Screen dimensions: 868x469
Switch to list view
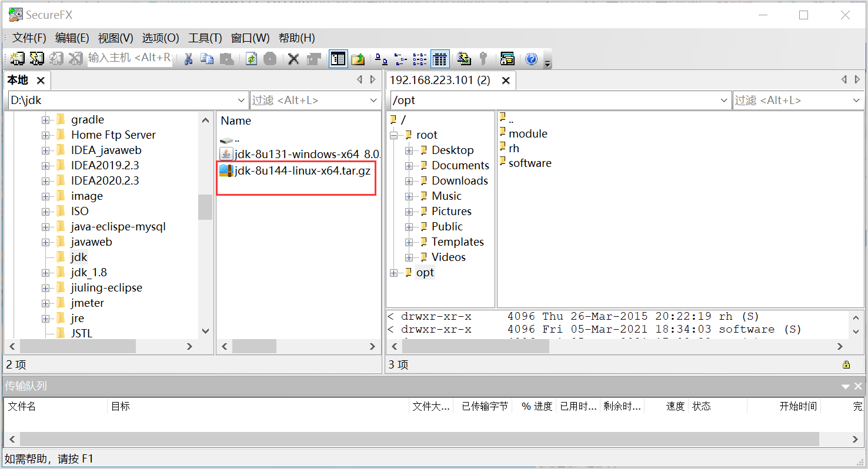pyautogui.click(x=419, y=59)
